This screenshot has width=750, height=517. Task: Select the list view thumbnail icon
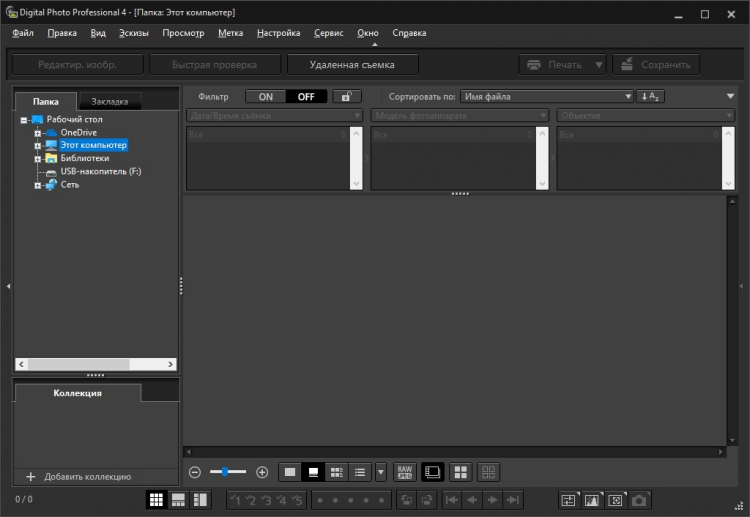pyautogui.click(x=360, y=472)
